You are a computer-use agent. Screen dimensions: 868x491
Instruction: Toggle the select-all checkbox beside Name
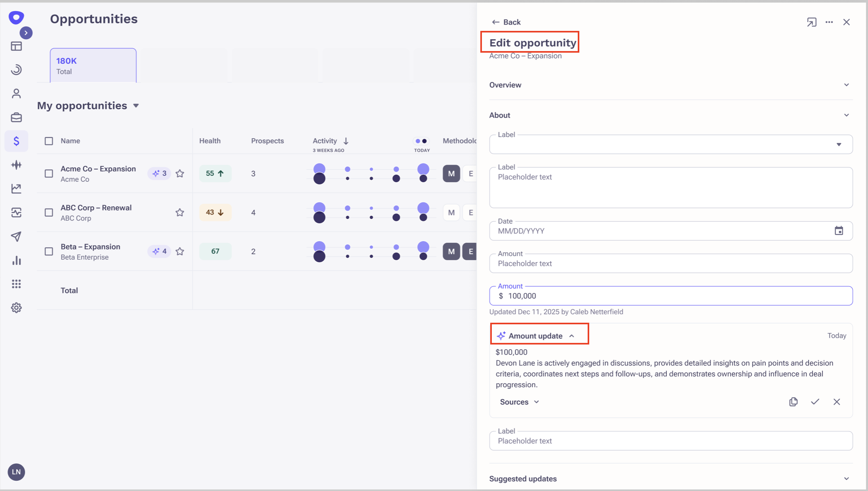(49, 141)
